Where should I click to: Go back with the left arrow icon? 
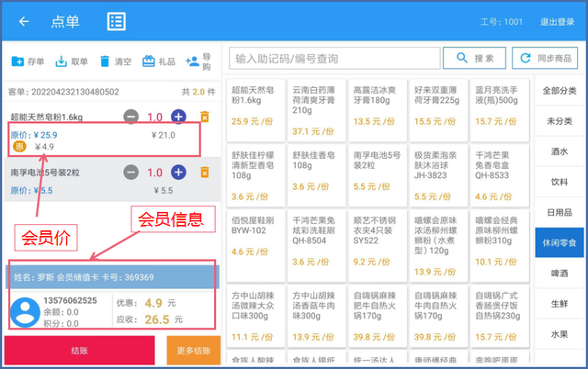coord(24,21)
